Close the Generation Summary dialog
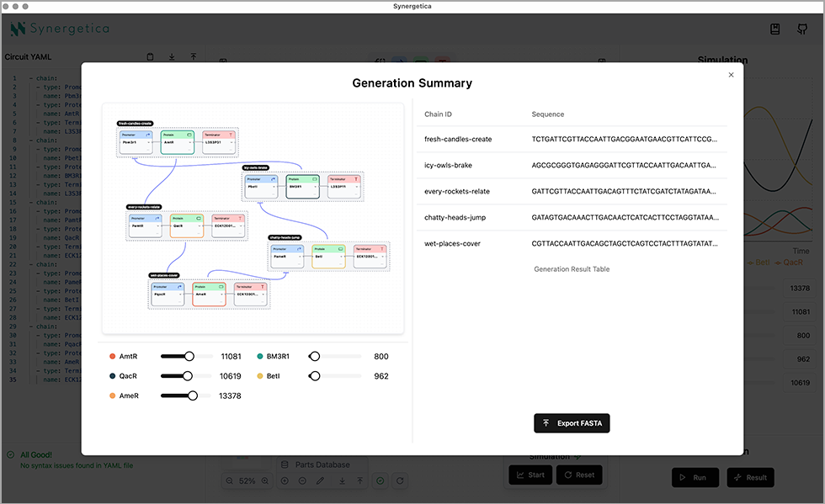Screen dimensions: 825x504 (x=731, y=75)
